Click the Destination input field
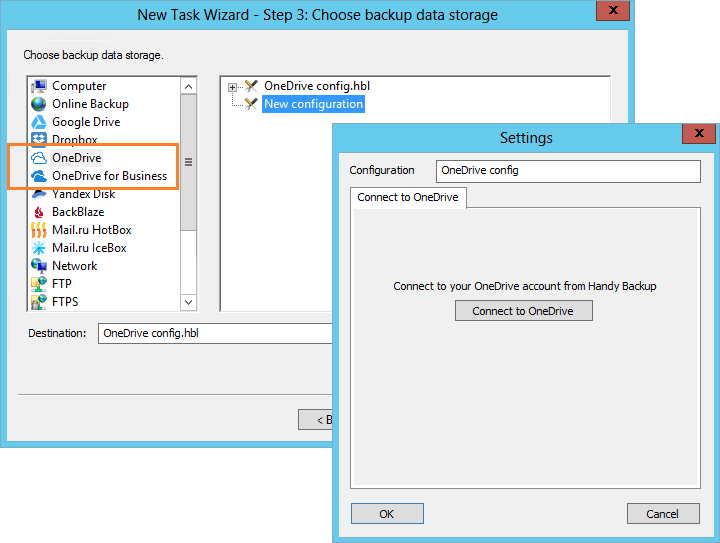Screen dimensions: 720x543 tap(215, 333)
